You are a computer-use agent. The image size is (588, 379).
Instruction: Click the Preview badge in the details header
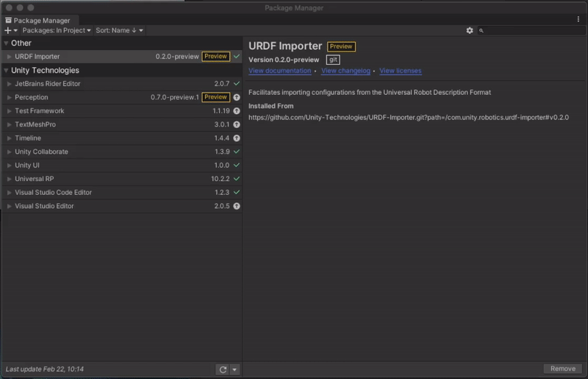pos(341,46)
